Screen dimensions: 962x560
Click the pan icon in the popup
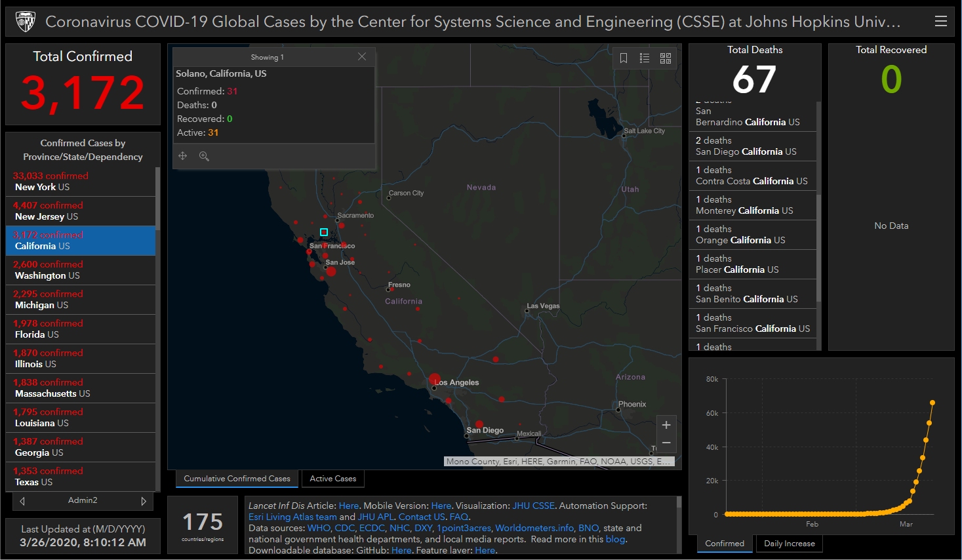click(183, 156)
